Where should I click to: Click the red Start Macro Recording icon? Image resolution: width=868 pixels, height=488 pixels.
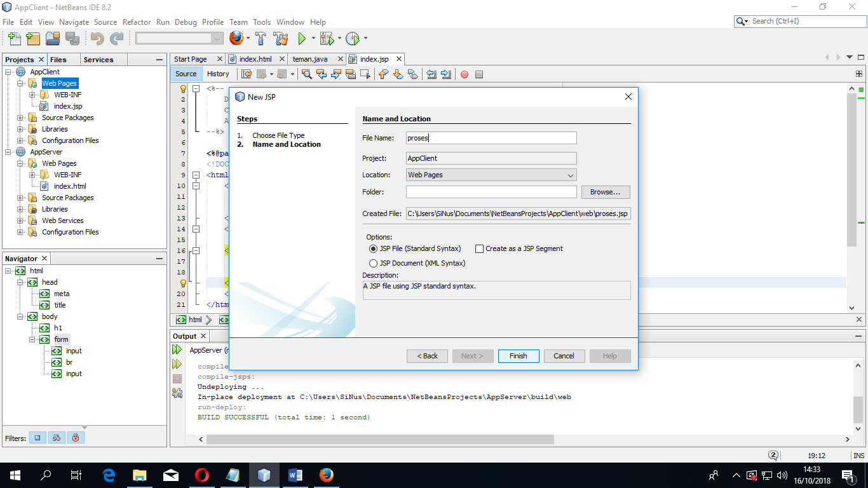point(465,74)
